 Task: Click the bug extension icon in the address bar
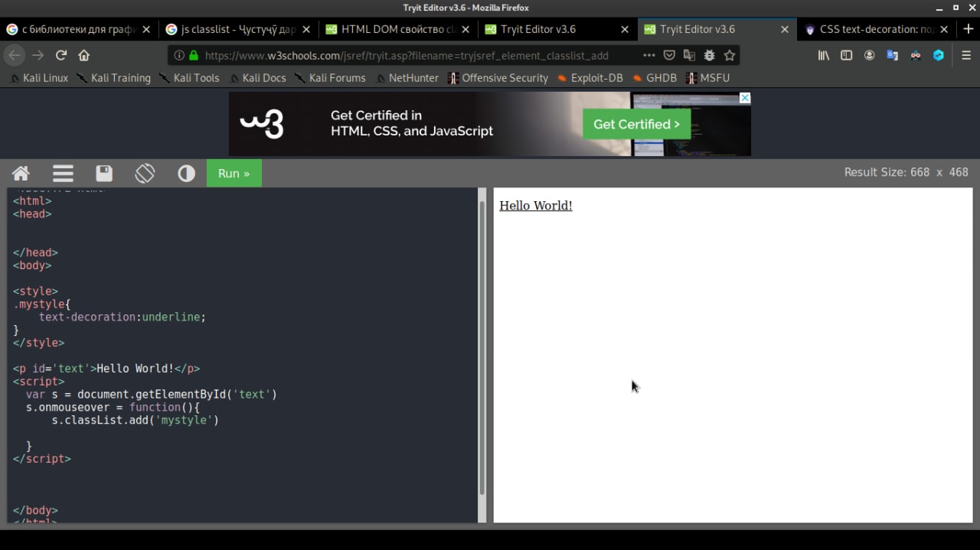(x=710, y=55)
